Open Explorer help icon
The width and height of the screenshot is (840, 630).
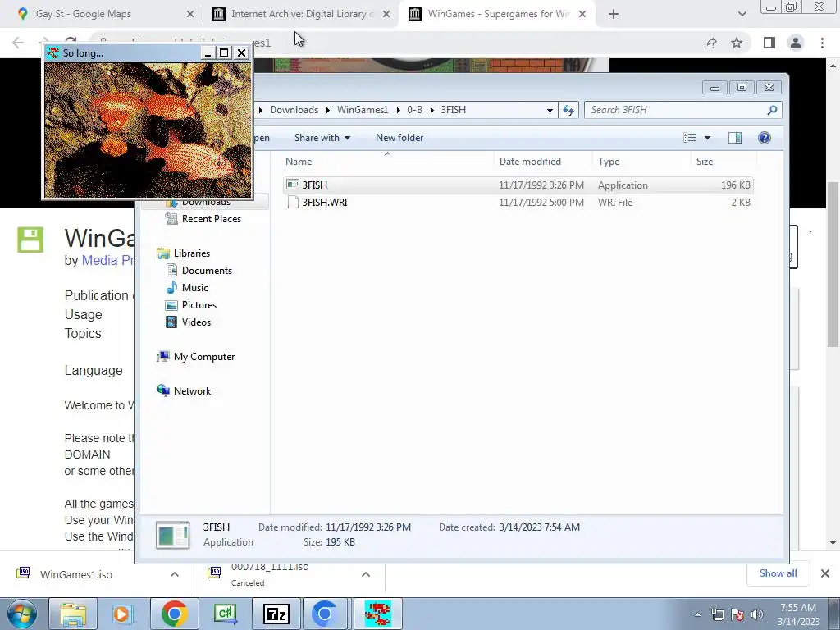pyautogui.click(x=765, y=138)
